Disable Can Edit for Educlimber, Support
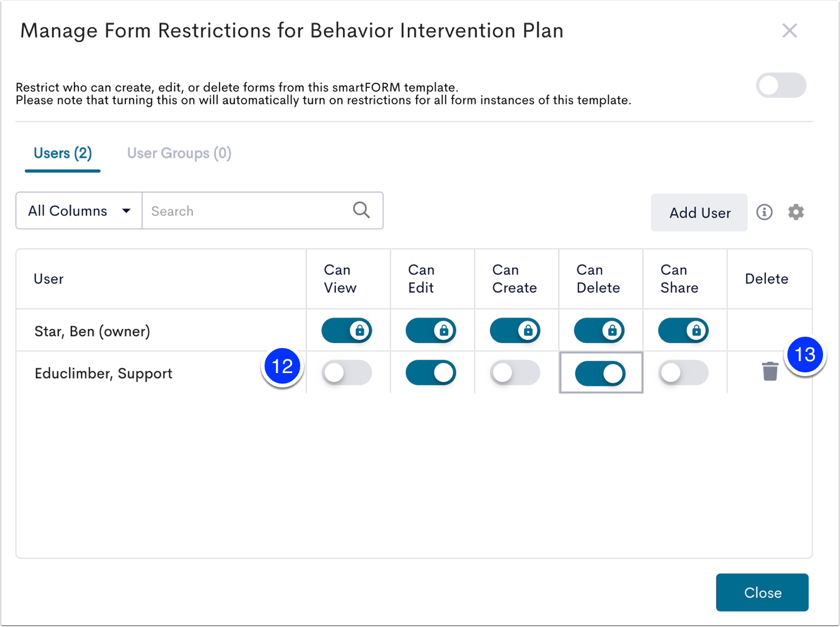Viewport: 840px width, 627px height. click(x=431, y=372)
